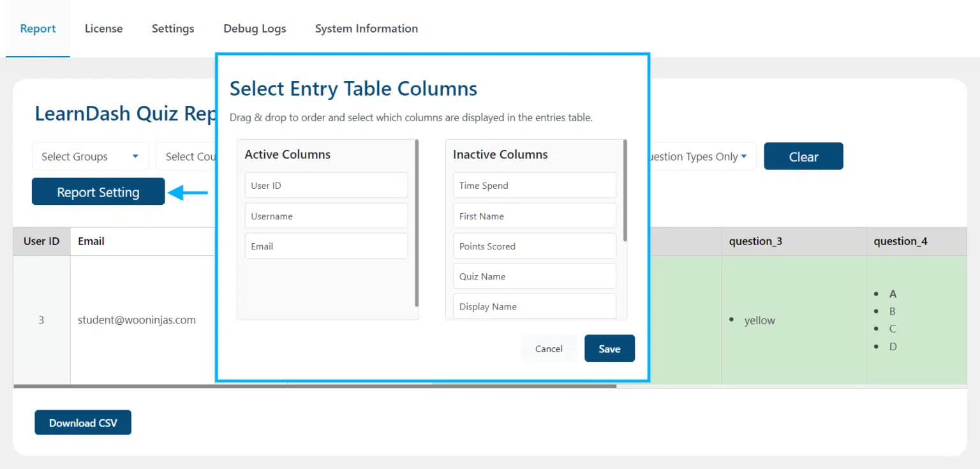The image size is (980, 469).
Task: Select the User ID active column item
Action: coord(326,185)
